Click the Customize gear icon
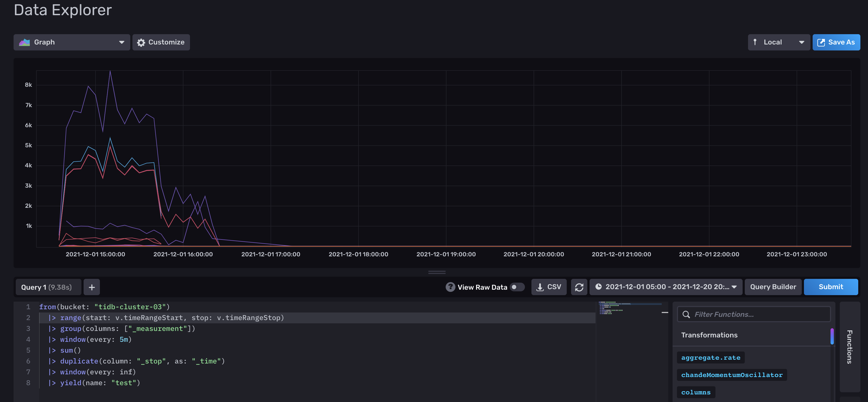The width and height of the screenshot is (868, 402). pyautogui.click(x=141, y=42)
